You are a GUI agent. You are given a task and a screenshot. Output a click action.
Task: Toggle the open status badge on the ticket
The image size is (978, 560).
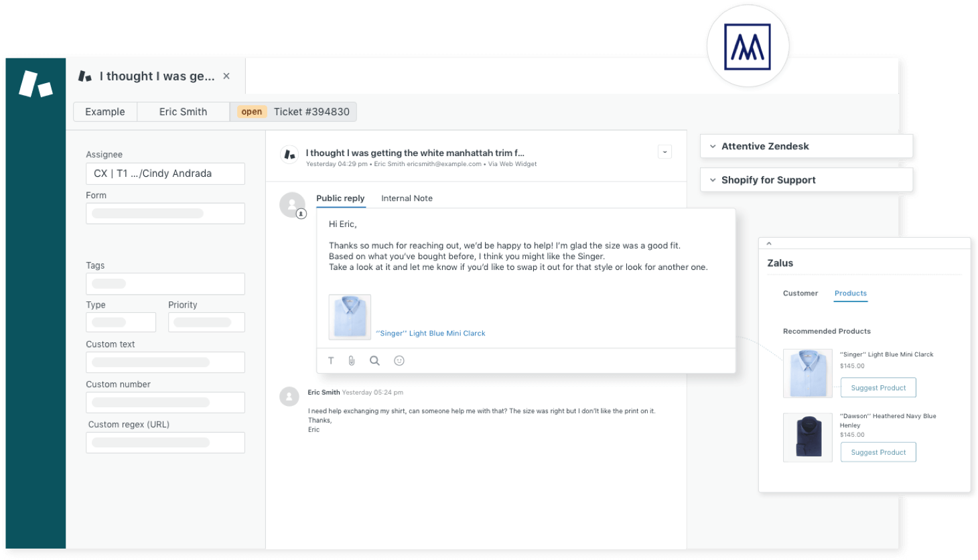pyautogui.click(x=251, y=111)
